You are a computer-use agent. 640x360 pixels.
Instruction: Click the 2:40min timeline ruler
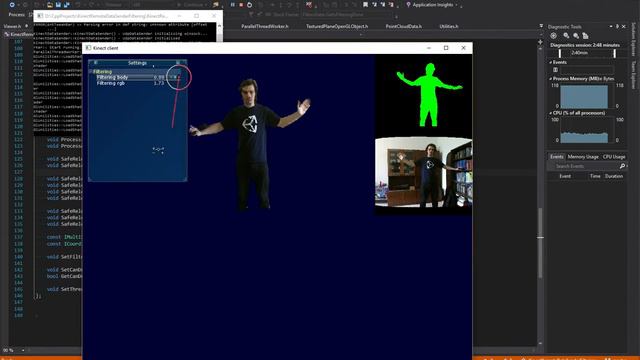coord(587,53)
